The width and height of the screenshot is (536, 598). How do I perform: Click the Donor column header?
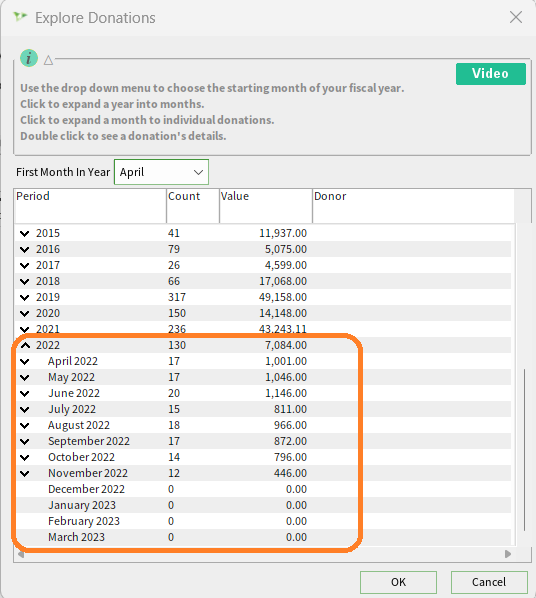click(x=413, y=206)
